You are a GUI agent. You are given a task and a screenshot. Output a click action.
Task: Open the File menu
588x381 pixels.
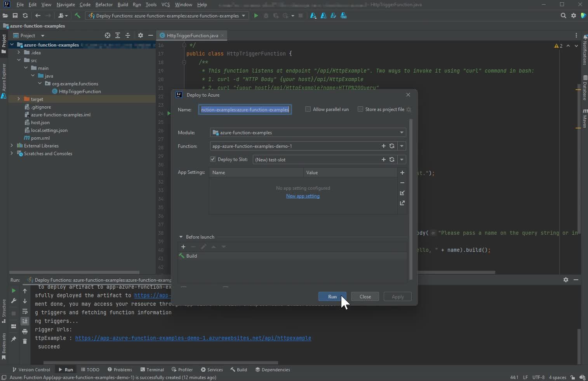pyautogui.click(x=20, y=5)
